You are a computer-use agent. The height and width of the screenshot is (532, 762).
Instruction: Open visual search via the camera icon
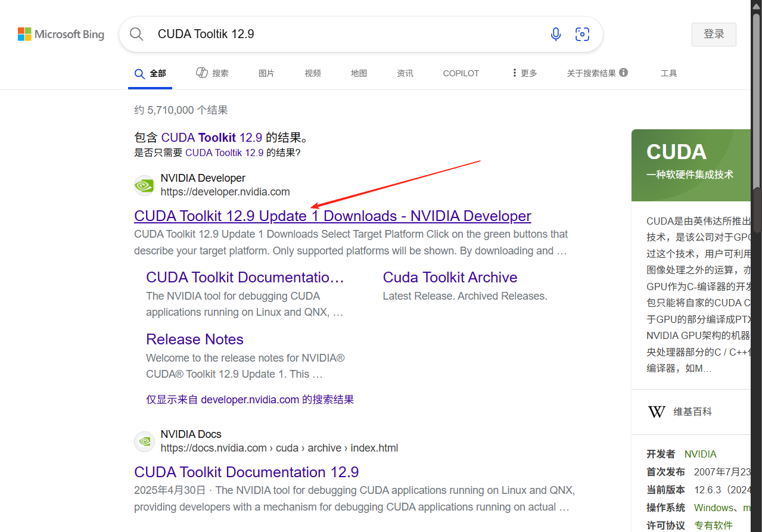(x=582, y=34)
